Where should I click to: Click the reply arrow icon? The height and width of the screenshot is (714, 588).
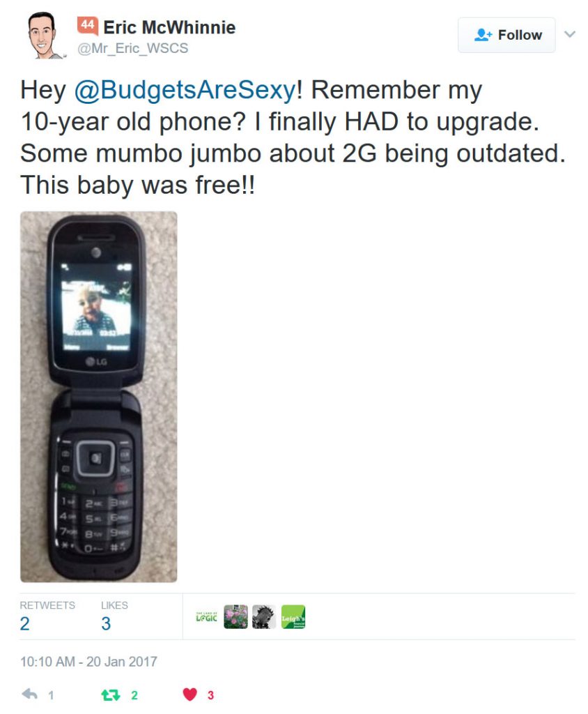(x=30, y=694)
